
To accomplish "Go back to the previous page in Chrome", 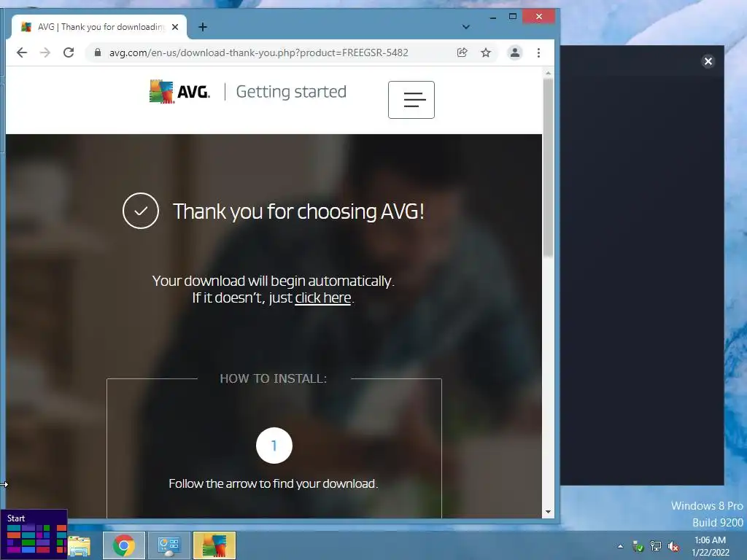I will point(22,52).
